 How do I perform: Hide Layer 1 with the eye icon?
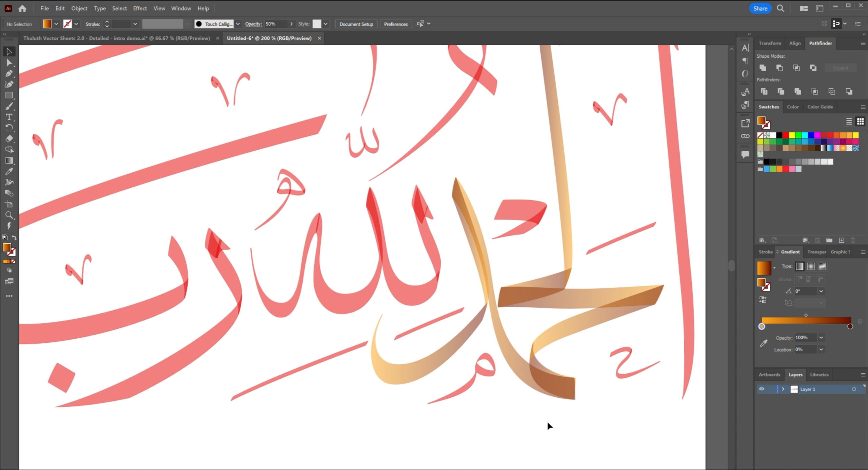pos(762,389)
